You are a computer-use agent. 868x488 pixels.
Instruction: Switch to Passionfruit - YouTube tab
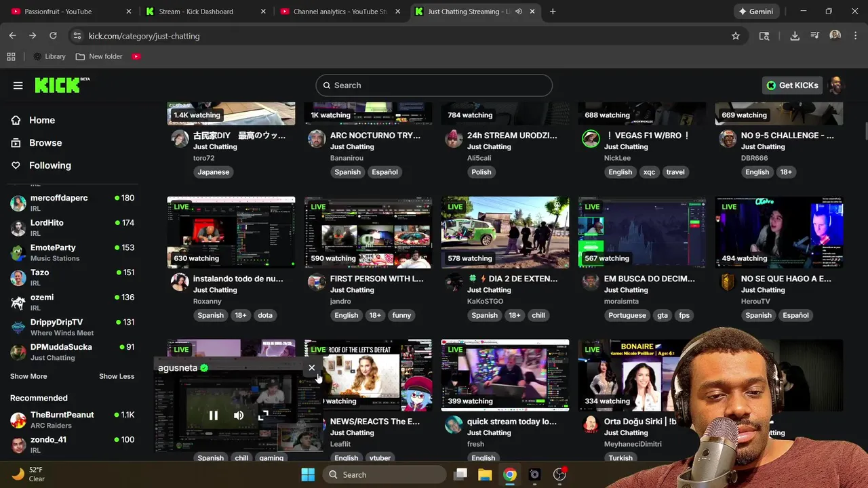tap(71, 12)
